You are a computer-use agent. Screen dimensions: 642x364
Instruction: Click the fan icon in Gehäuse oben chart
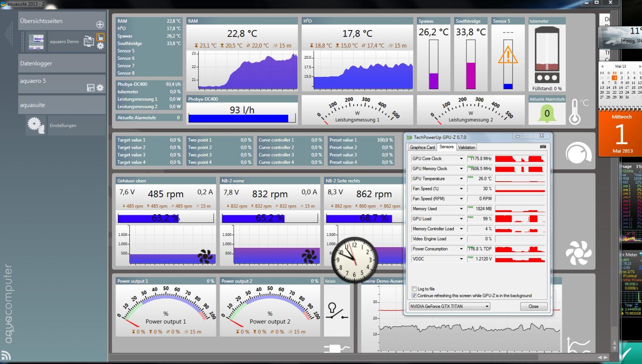point(205,257)
